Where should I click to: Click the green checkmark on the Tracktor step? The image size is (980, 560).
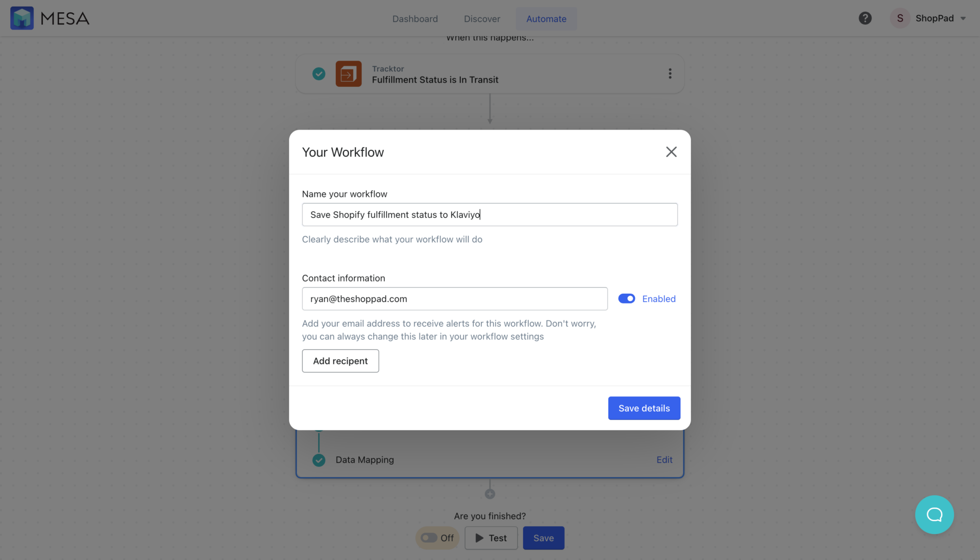coord(319,73)
